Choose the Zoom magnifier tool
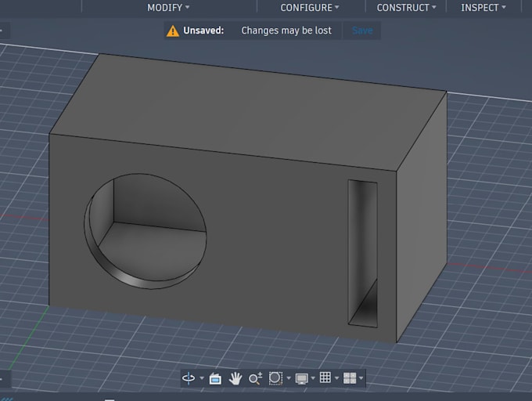Viewport: 532px width, 401px height. [255, 378]
